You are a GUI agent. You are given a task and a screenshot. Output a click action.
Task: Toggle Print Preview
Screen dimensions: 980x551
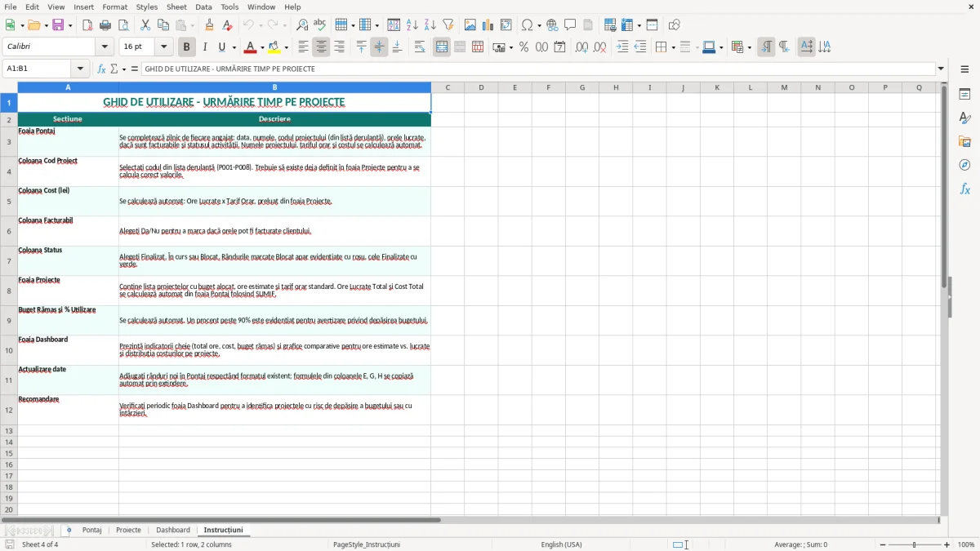coord(122,25)
